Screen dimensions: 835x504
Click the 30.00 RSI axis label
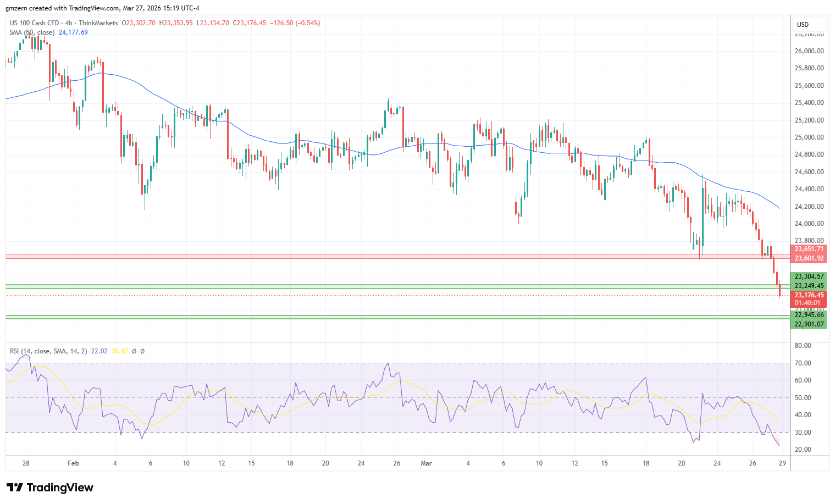803,433
